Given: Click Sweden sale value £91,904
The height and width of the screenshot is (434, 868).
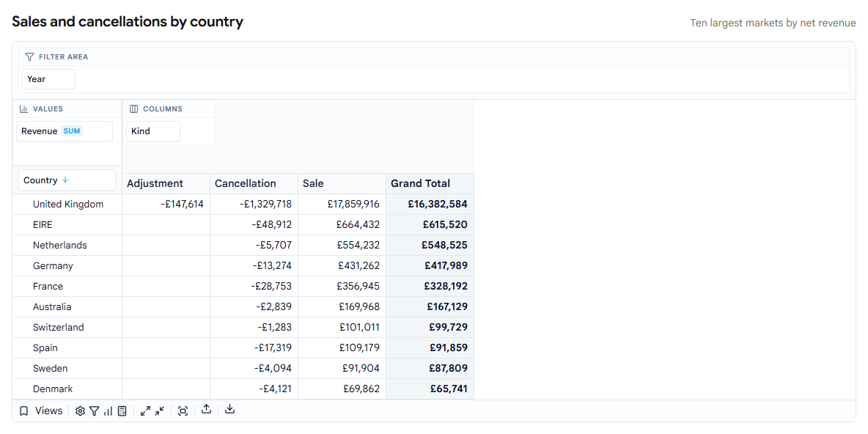Looking at the screenshot, I should (342, 368).
